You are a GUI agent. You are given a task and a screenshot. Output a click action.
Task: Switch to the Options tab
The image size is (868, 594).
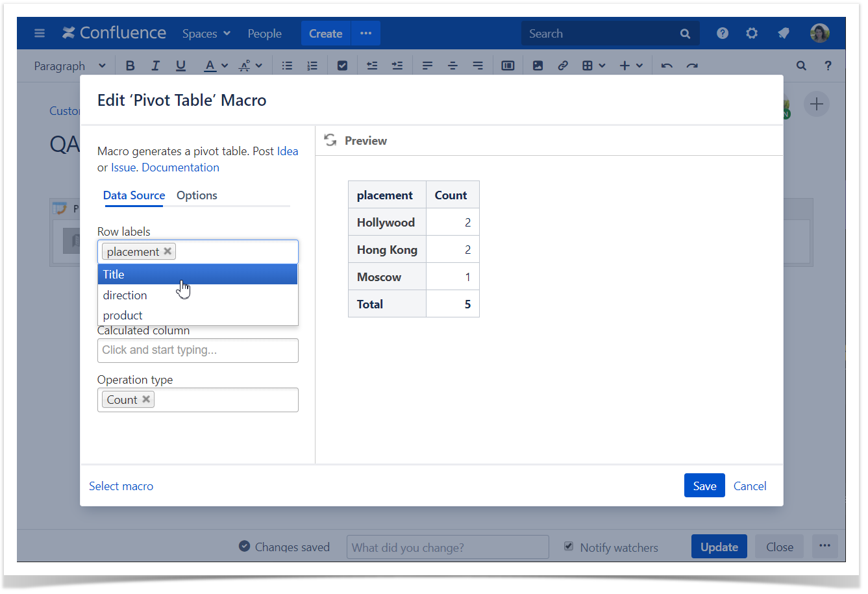[197, 195]
